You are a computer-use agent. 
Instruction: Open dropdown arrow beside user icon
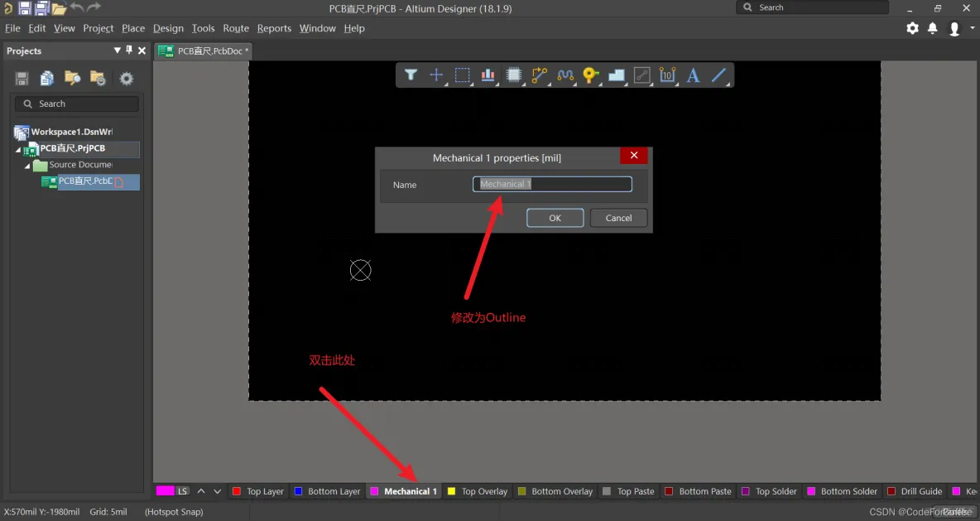[972, 28]
